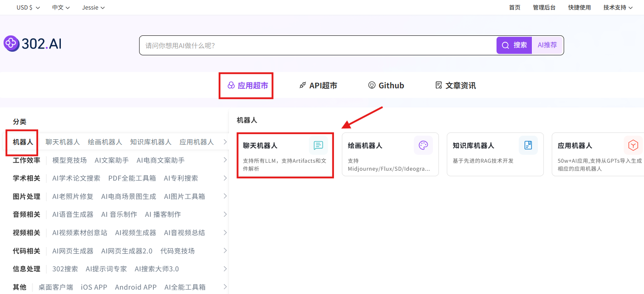Open AI语音生成器 link
This screenshot has height=294, width=644.
tap(73, 214)
